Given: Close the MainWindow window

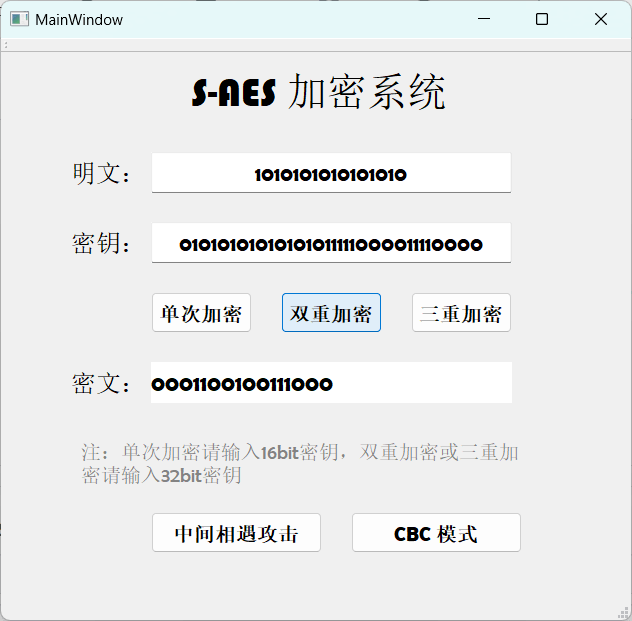Looking at the screenshot, I should click(601, 19).
